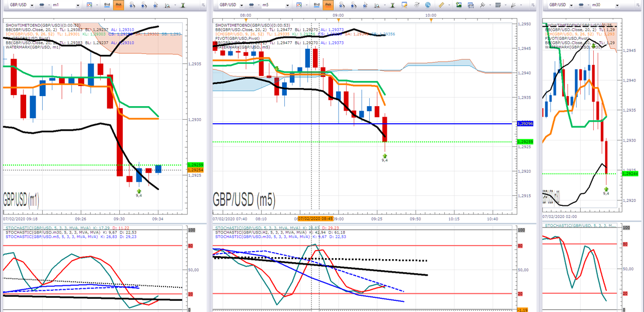This screenshot has height=312, width=644.
Task: Click zoom in icon in m1 toolbar
Action: pos(132,5)
